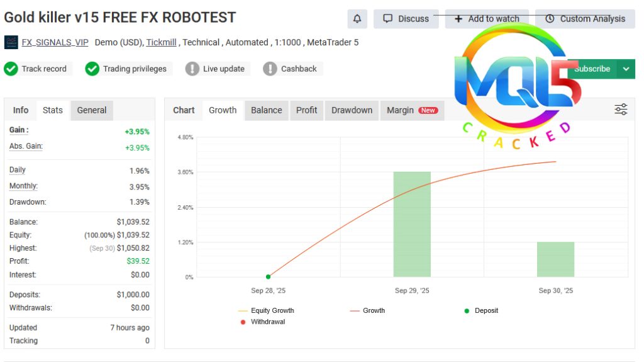Click the Live update exclamation icon
This screenshot has width=644, height=362.
click(192, 69)
